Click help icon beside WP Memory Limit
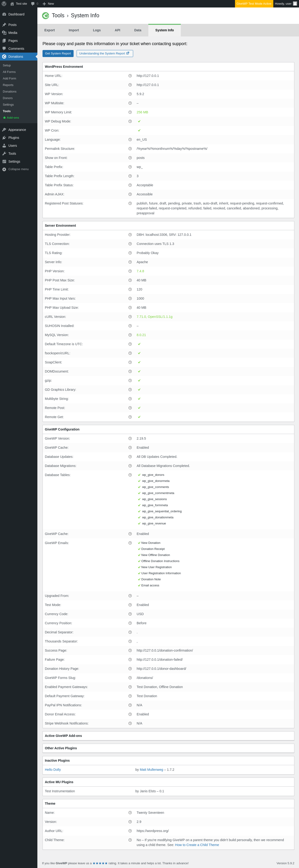Image resolution: width=299 pixels, height=868 pixels. [x=130, y=112]
